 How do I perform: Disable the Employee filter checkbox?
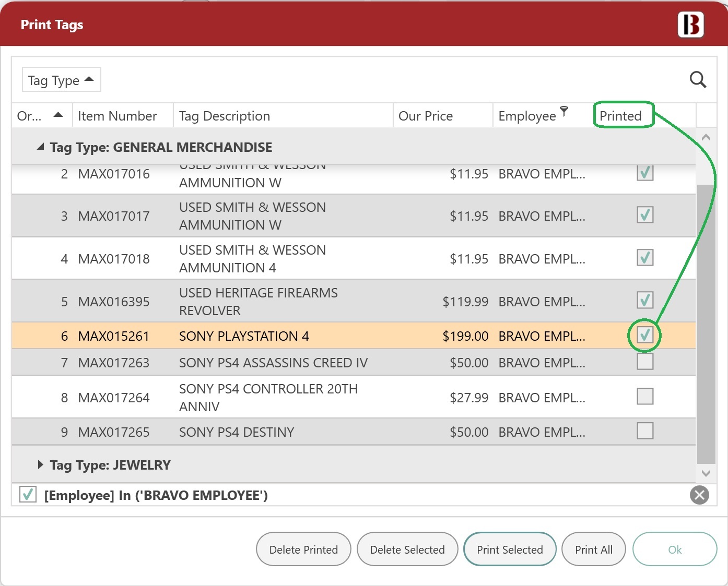tap(28, 494)
